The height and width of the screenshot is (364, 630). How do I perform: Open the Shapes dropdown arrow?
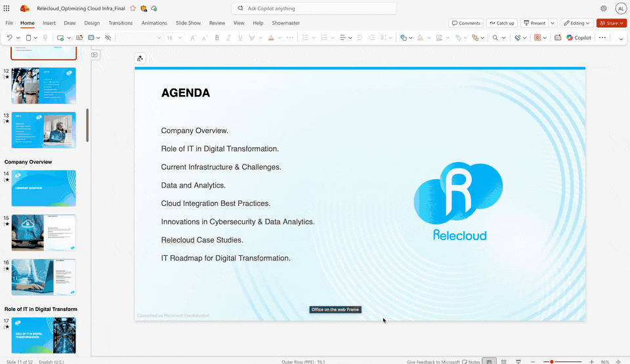point(411,38)
